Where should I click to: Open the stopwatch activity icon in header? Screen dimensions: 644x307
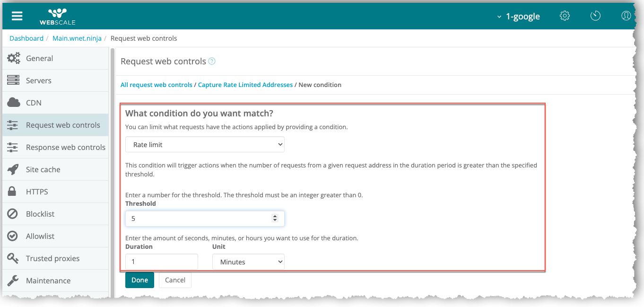(595, 16)
